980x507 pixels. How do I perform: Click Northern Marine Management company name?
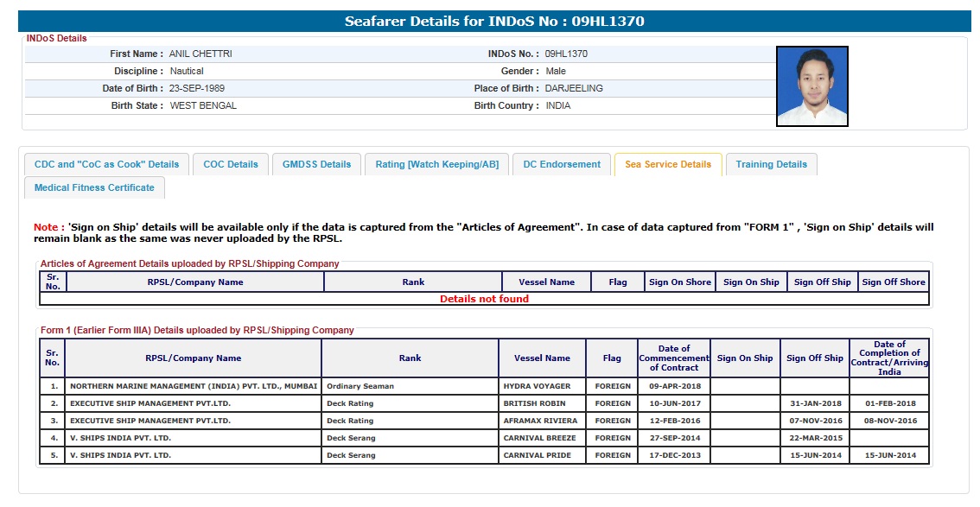(x=194, y=386)
